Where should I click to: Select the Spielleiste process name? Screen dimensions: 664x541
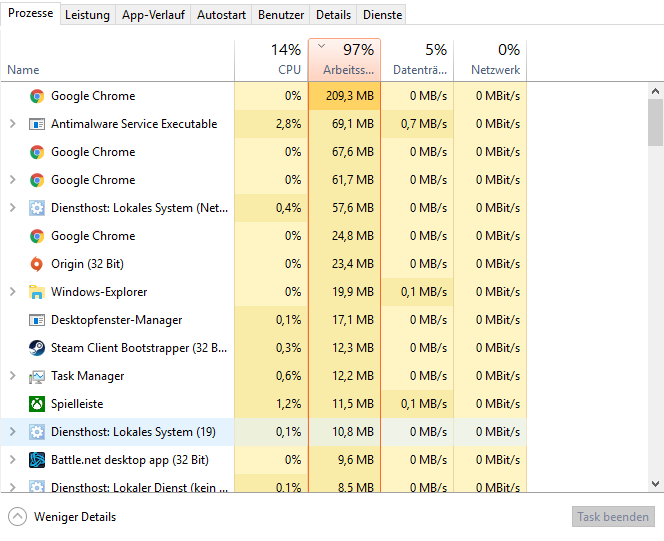pos(77,404)
